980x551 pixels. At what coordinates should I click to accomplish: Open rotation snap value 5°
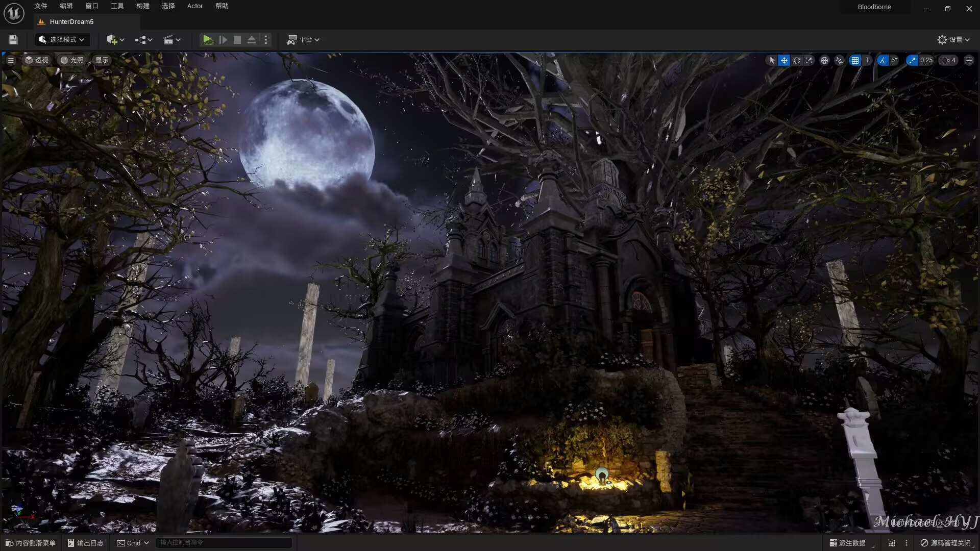coord(894,60)
